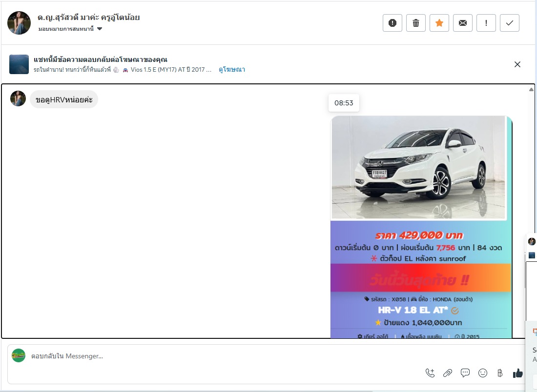Open customer profile photo in header
The height and width of the screenshot is (392, 537).
tap(19, 23)
